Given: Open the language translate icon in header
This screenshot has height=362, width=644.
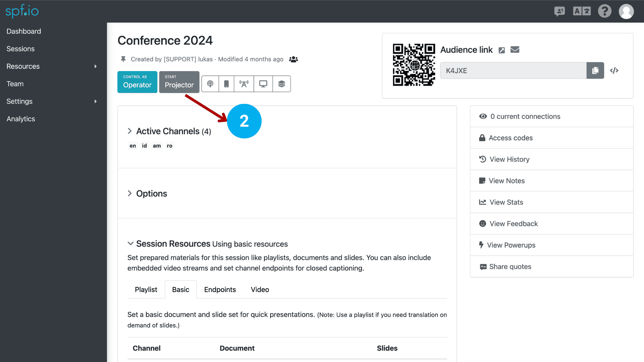Looking at the screenshot, I should 582,11.
